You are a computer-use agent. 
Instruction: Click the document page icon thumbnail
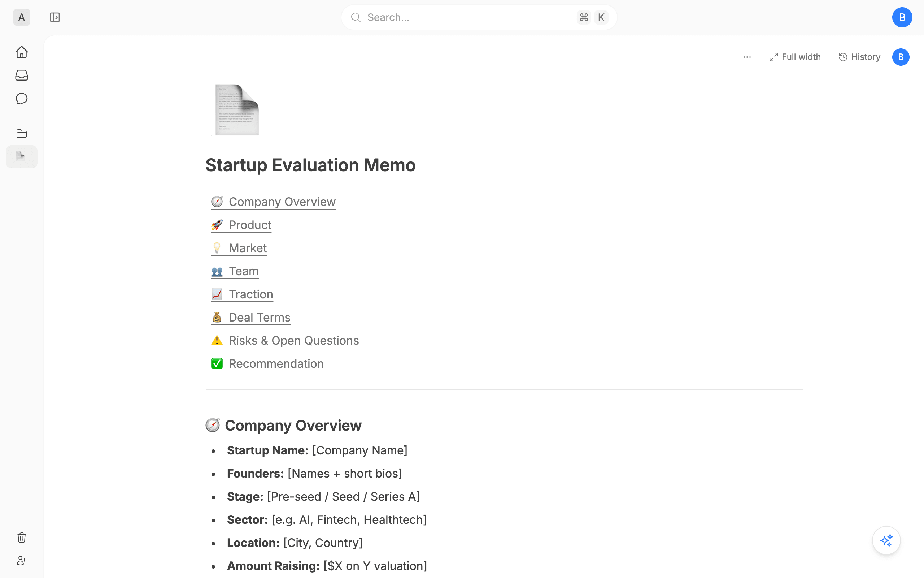pyautogui.click(x=237, y=110)
